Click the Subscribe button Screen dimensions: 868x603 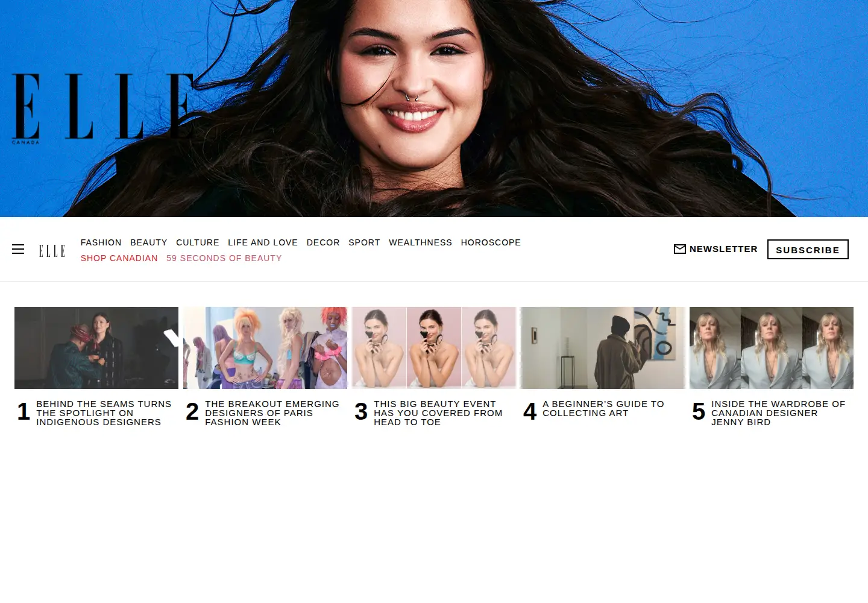808,250
